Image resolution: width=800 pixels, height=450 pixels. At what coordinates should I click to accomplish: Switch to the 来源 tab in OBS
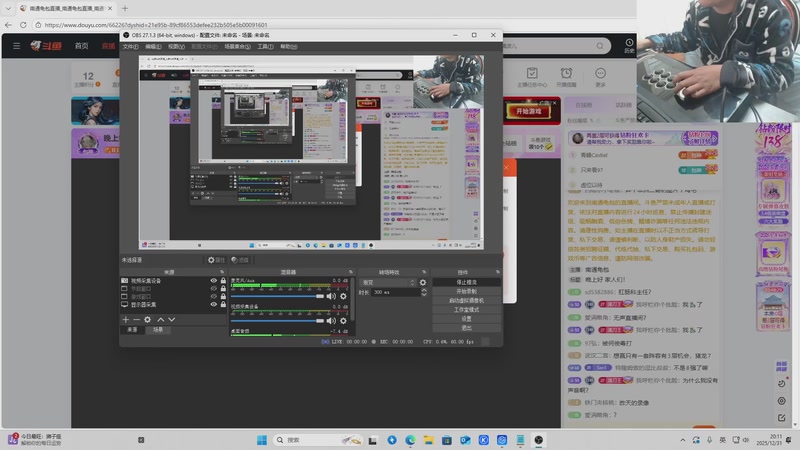pos(132,330)
